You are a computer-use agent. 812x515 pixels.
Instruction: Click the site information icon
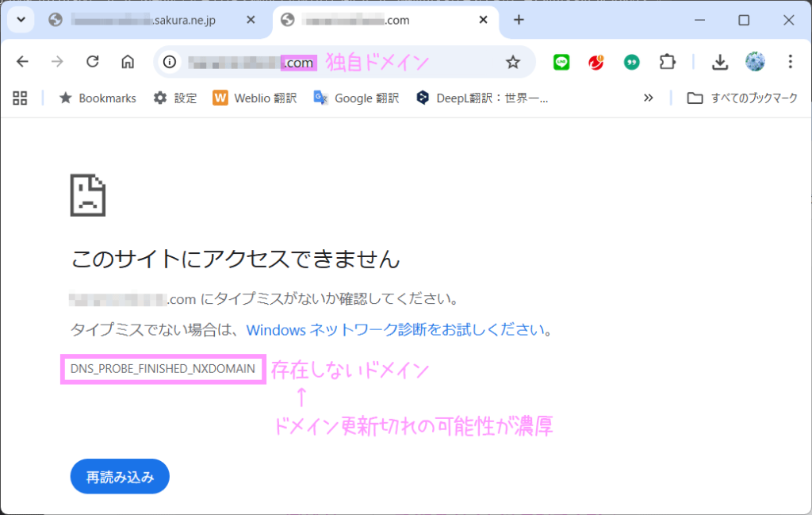[170, 62]
